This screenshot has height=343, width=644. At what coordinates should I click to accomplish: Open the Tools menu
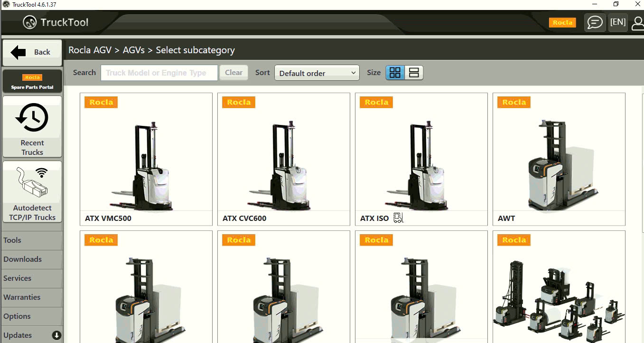pyautogui.click(x=31, y=240)
